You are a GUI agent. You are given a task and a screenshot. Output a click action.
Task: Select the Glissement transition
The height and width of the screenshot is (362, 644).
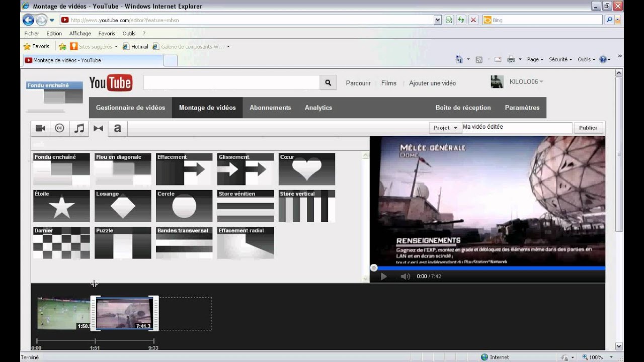[x=246, y=169]
